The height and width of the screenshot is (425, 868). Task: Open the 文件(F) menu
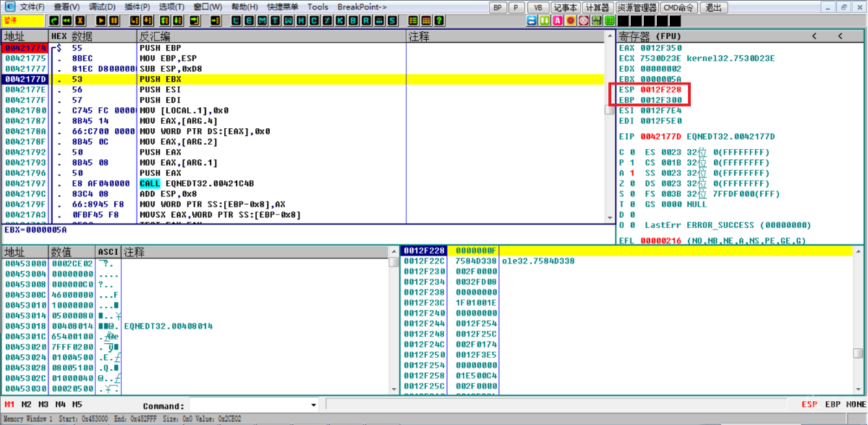32,7
